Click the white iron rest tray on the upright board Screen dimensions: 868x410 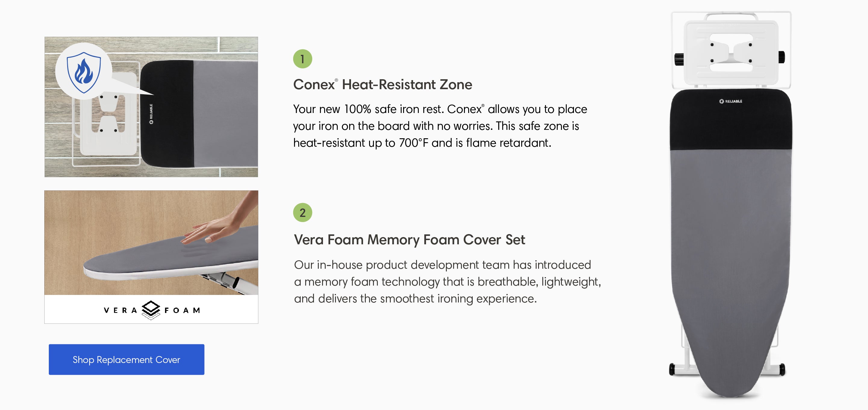tap(731, 52)
